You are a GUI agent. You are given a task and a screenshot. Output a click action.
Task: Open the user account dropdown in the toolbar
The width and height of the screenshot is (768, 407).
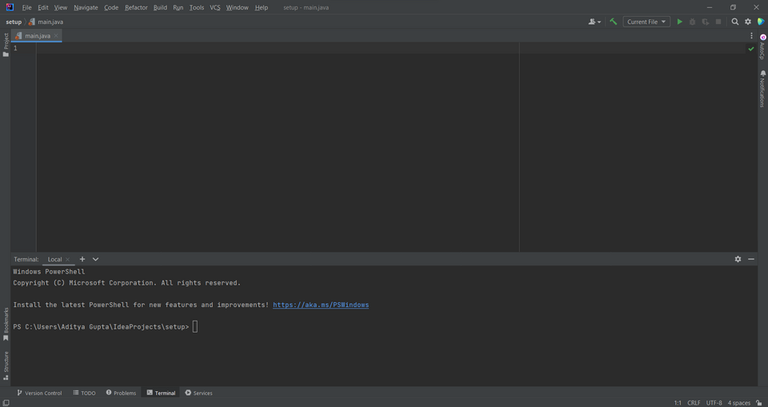594,21
